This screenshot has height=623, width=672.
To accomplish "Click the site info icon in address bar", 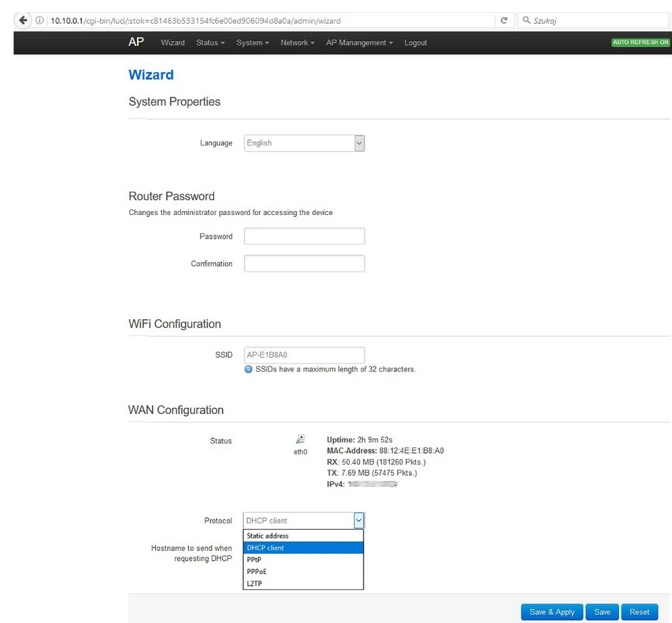I will (x=40, y=21).
